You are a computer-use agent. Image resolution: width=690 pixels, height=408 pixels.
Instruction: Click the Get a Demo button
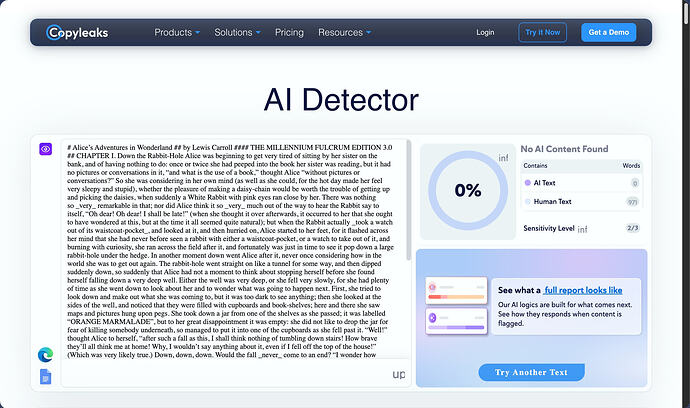coord(609,32)
